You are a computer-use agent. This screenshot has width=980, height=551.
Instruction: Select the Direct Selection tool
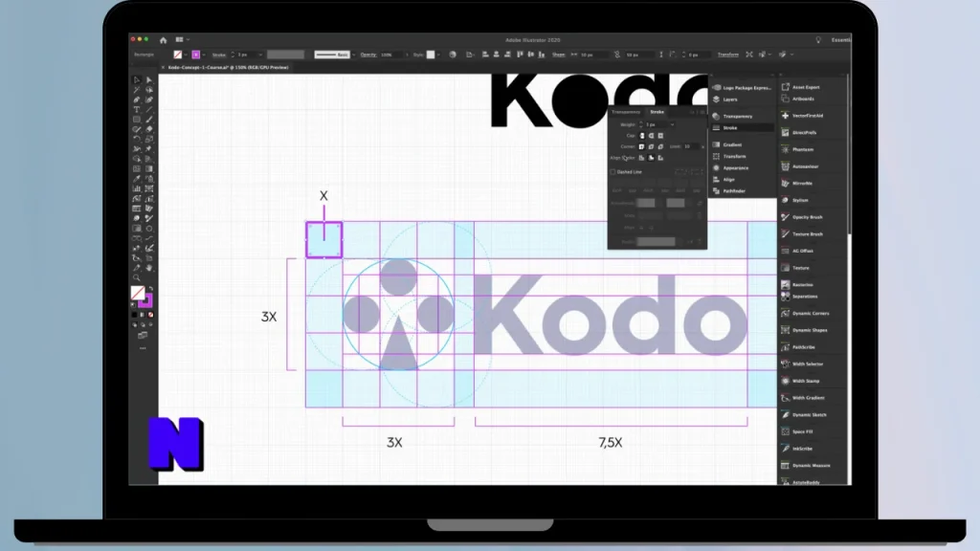(148, 80)
